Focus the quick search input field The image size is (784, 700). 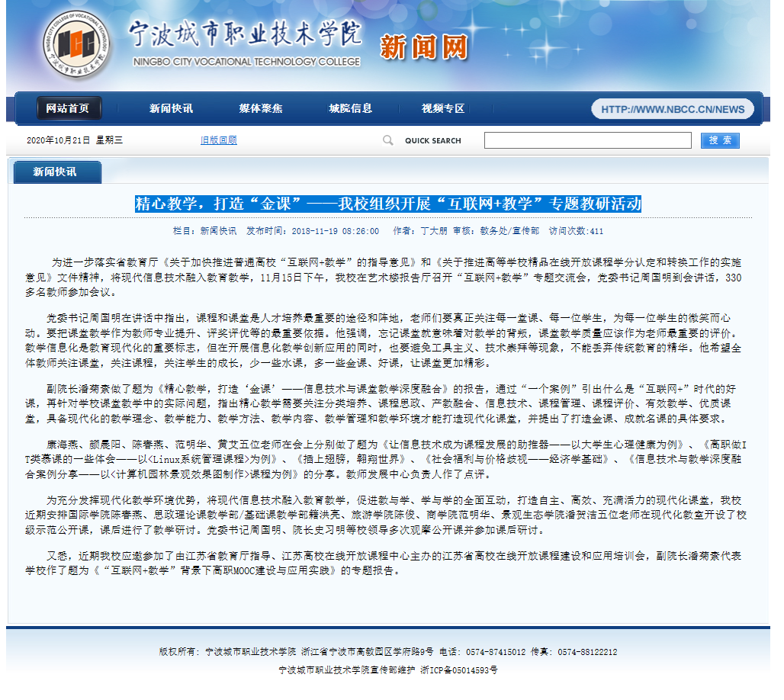pos(587,140)
